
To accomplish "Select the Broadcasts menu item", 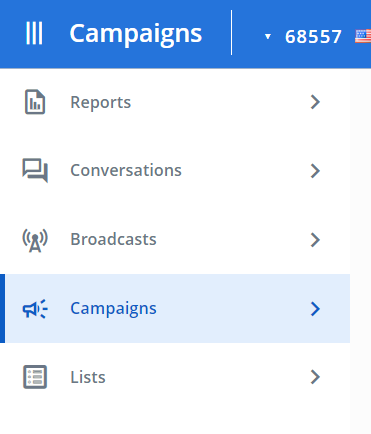I will point(175,240).
